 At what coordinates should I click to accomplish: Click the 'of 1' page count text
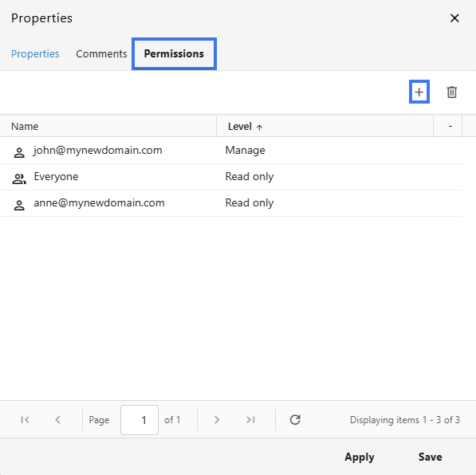click(172, 420)
